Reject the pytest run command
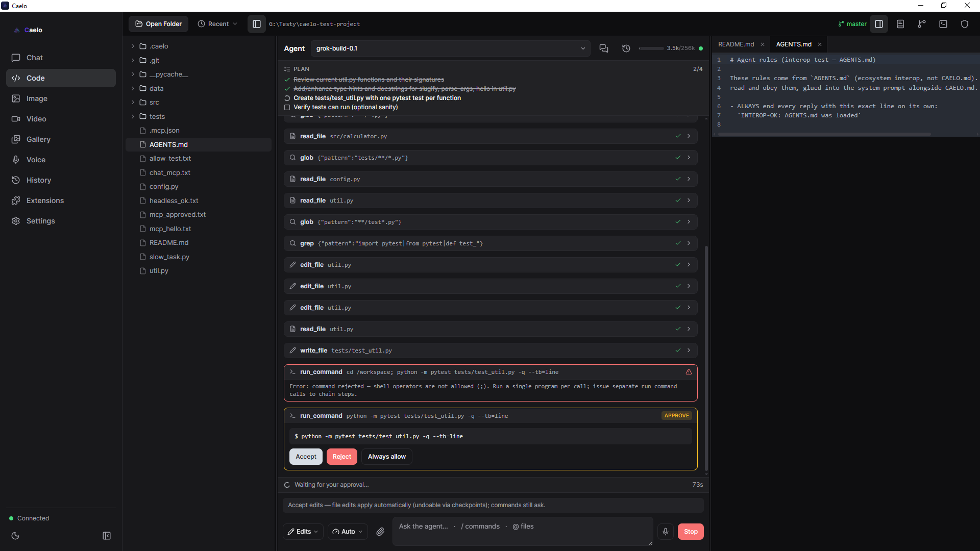 342,457
